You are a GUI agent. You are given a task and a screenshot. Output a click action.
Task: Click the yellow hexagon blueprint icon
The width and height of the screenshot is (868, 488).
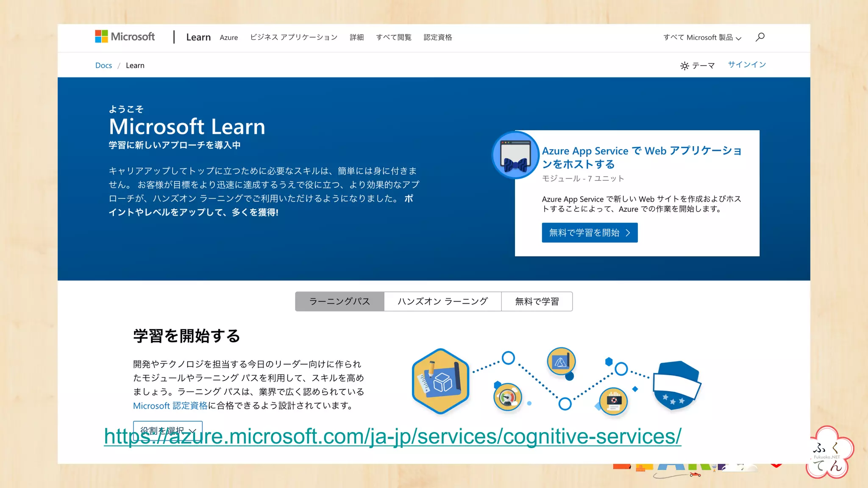tap(441, 381)
